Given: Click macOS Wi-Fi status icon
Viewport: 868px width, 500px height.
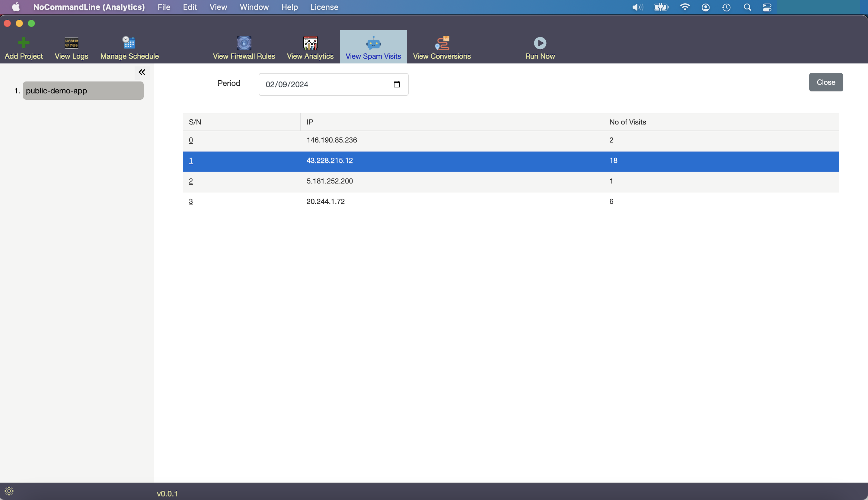Looking at the screenshot, I should 684,7.
